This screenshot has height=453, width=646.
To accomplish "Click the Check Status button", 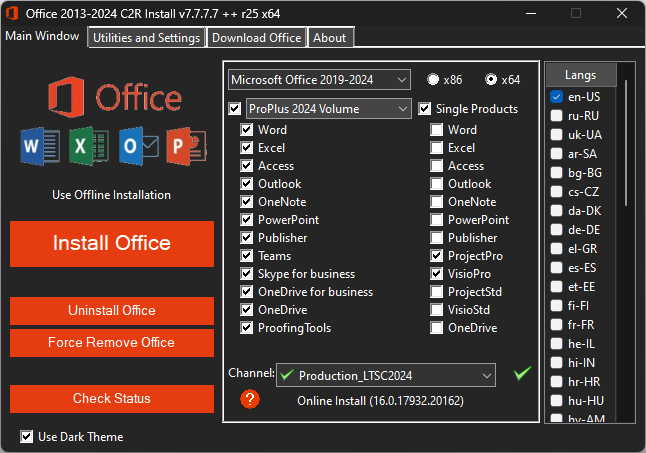I will tap(112, 399).
